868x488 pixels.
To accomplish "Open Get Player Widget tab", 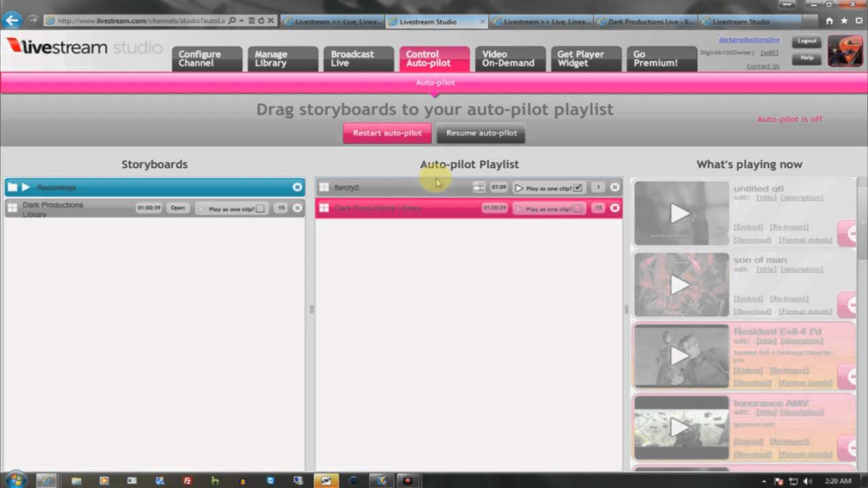I will pos(586,59).
